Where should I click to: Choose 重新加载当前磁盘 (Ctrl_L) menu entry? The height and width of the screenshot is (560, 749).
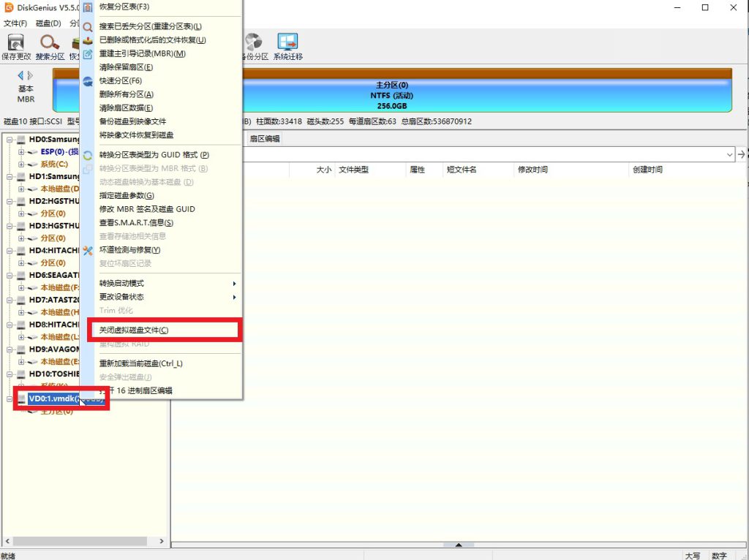(x=140, y=363)
